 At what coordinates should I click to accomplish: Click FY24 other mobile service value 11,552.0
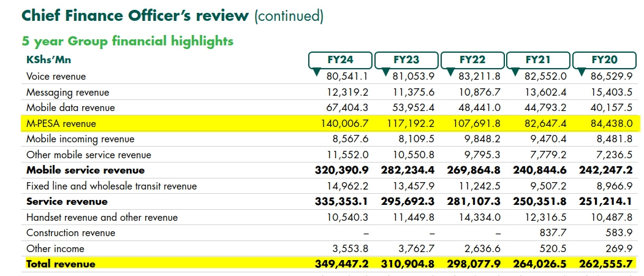pos(347,155)
